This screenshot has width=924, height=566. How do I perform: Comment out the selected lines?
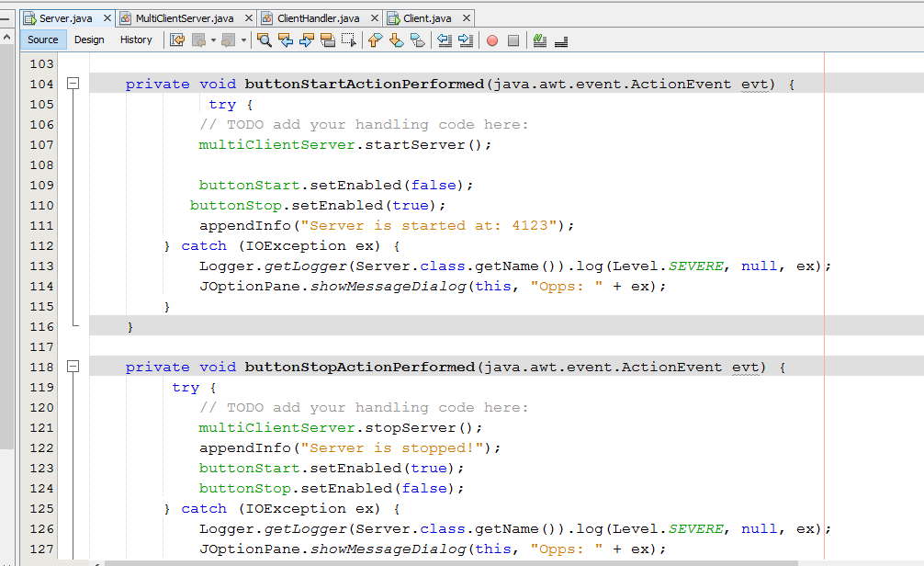[x=540, y=40]
